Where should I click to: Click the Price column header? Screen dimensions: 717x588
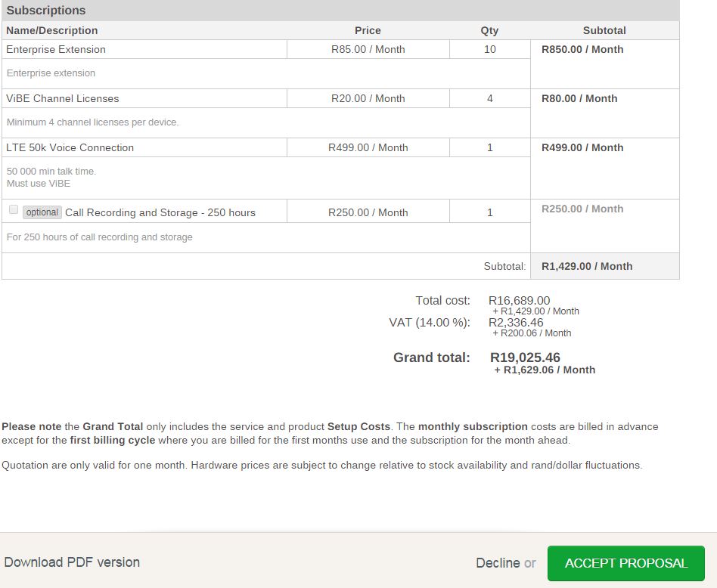(368, 30)
